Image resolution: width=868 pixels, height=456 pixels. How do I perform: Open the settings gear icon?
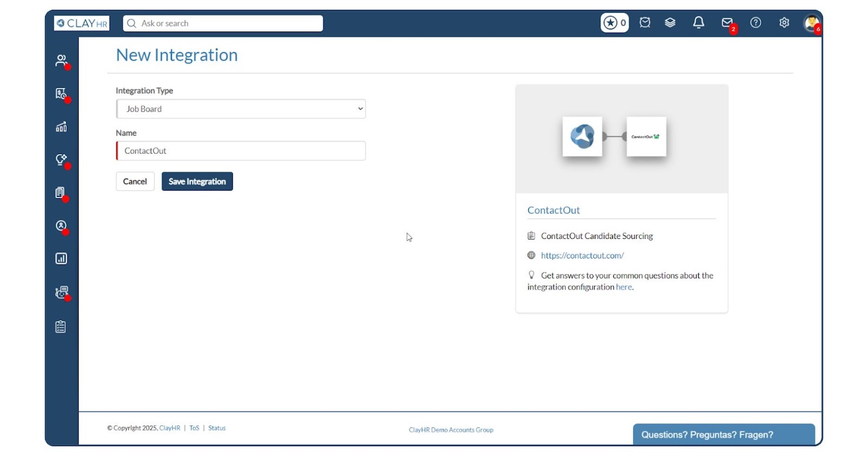[784, 22]
